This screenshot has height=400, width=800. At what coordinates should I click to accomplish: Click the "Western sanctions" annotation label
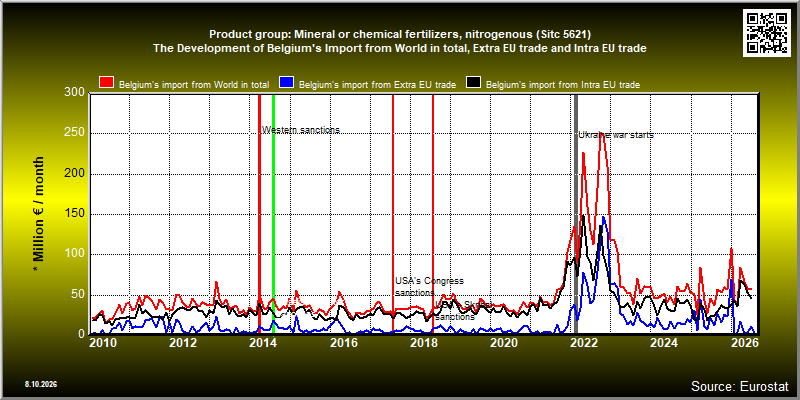coord(301,130)
